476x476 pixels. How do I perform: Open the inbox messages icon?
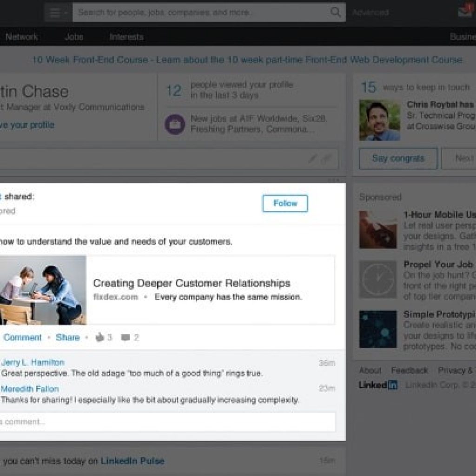[x=466, y=11]
